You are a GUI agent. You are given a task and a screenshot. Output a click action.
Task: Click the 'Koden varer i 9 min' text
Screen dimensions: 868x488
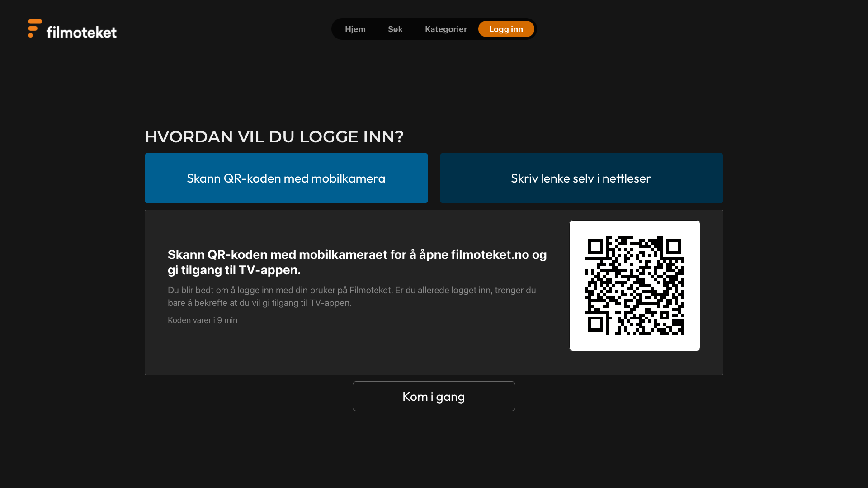click(x=203, y=320)
